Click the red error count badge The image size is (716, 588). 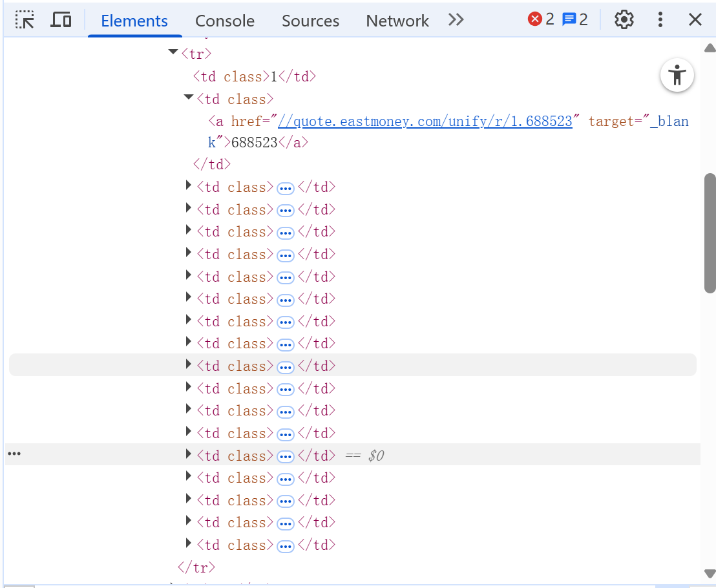(541, 19)
